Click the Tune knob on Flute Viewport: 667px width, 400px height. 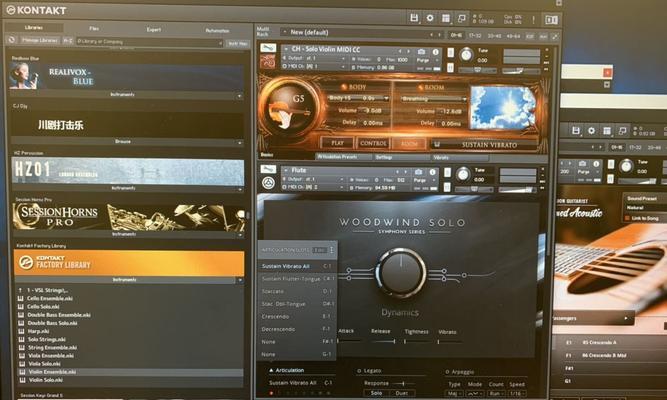coord(463,174)
